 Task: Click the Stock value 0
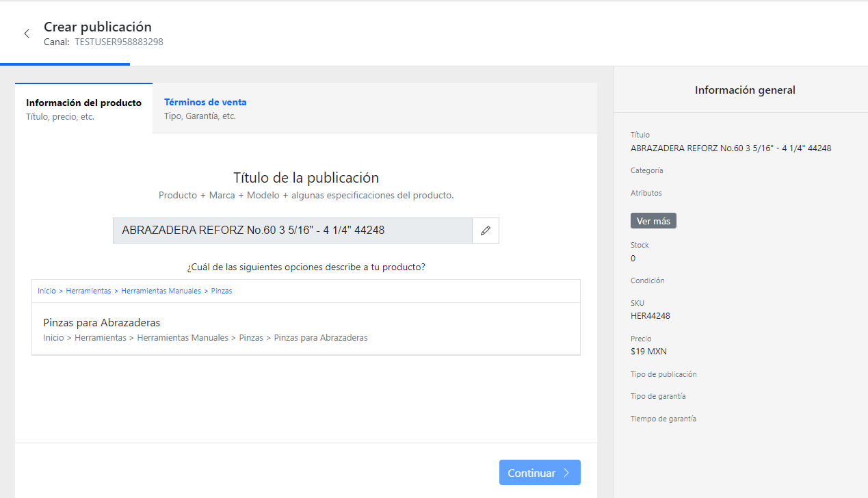(x=633, y=259)
